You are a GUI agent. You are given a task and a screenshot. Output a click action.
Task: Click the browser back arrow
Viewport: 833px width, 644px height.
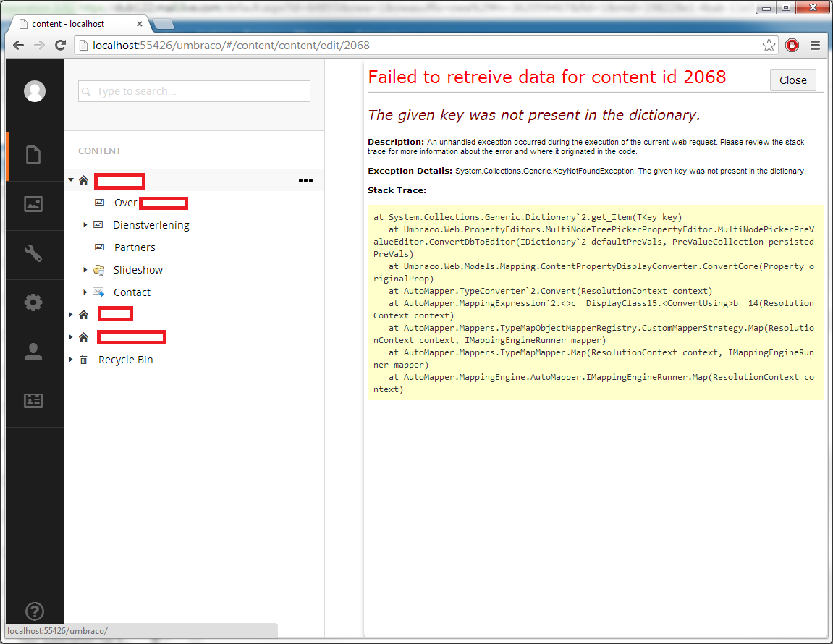(18, 45)
